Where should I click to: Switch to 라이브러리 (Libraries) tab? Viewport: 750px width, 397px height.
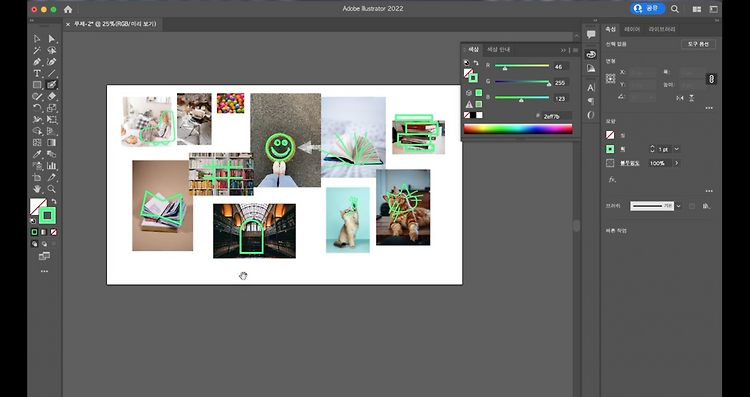(x=662, y=29)
